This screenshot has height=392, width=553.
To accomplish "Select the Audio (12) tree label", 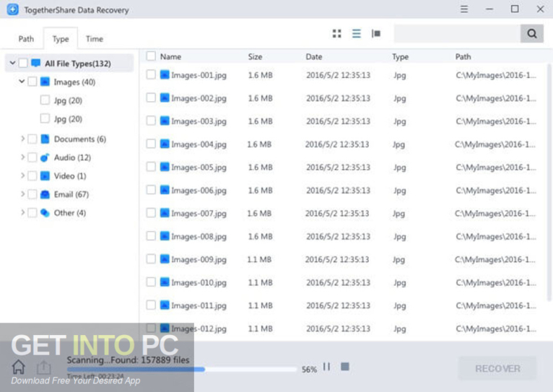I will click(72, 157).
